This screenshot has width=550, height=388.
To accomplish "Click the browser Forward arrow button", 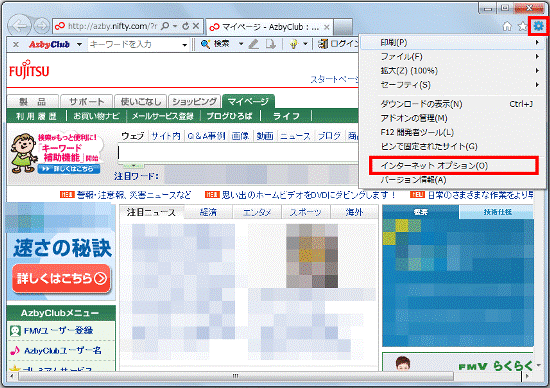I will point(42,26).
